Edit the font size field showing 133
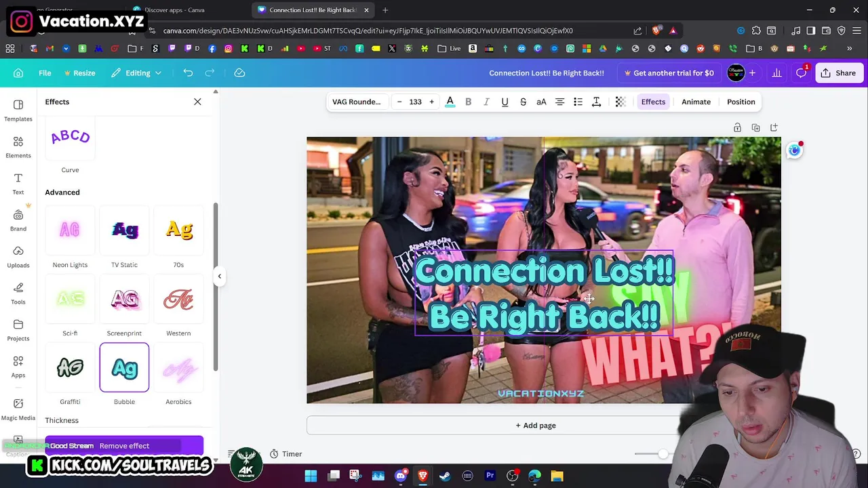This screenshot has width=868, height=488. [415, 102]
